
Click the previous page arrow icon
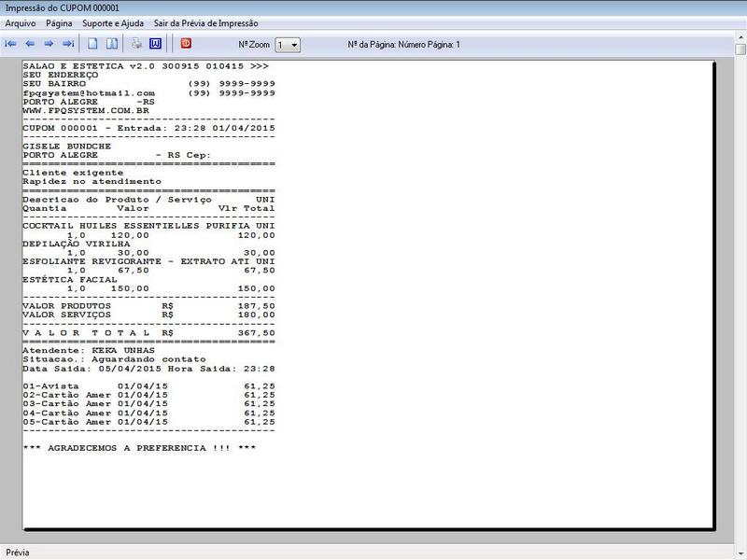point(30,44)
